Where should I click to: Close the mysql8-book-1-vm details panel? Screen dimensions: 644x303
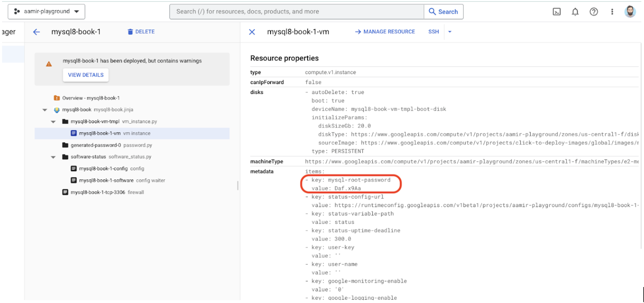(x=252, y=32)
